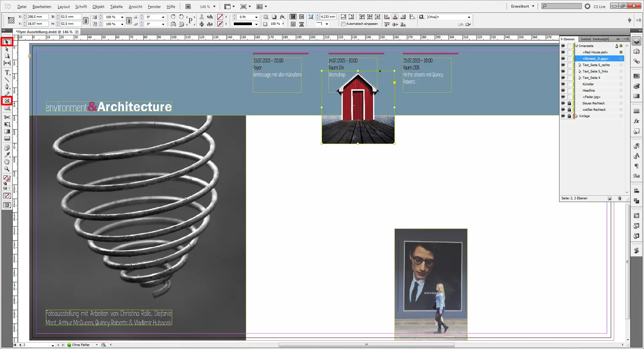644x349 pixels.
Task: Expand the Text_Seite 4 layer group
Action: [x=580, y=78]
